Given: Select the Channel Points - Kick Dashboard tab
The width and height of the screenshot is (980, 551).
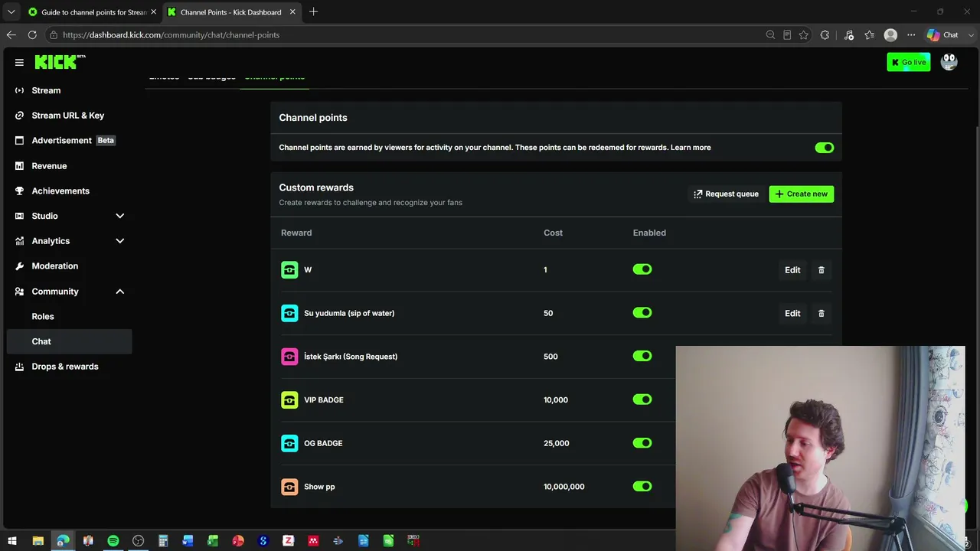Looking at the screenshot, I should [230, 12].
